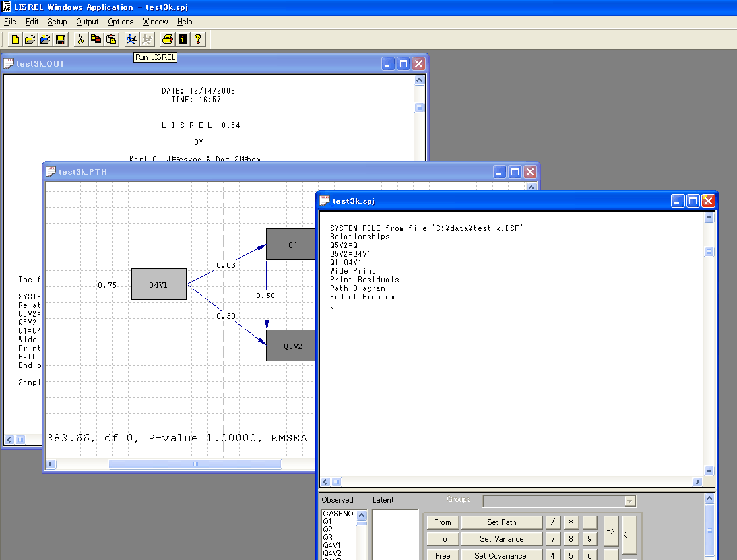737x560 pixels.
Task: Click the right arrow of the test3k.spj horizontal scrollbar
Action: [x=697, y=482]
